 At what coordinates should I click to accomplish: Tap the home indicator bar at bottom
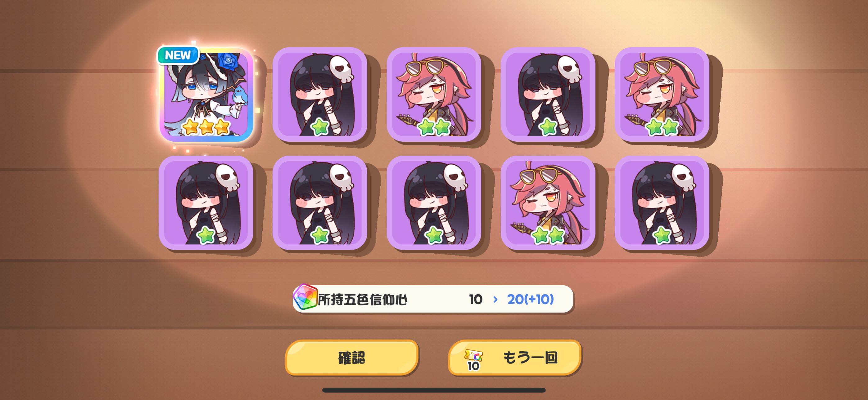(434, 390)
